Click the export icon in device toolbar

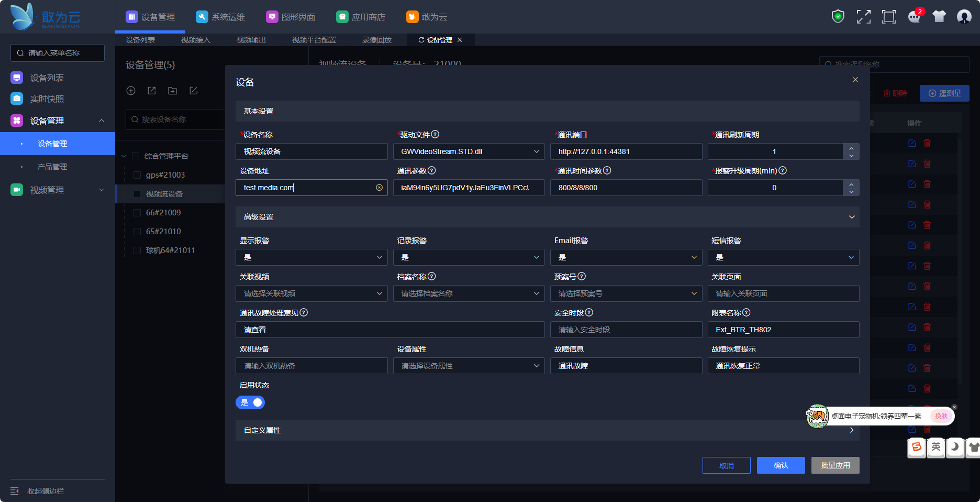152,91
